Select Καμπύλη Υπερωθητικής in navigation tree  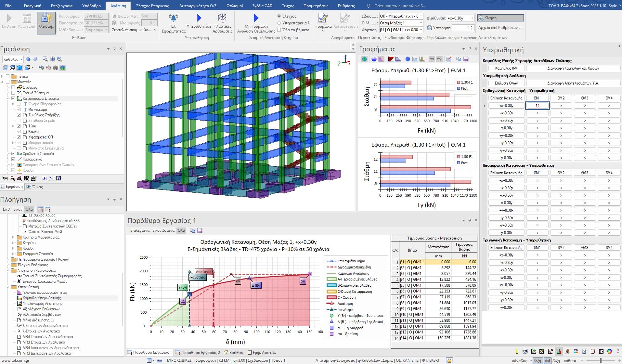coord(42,298)
